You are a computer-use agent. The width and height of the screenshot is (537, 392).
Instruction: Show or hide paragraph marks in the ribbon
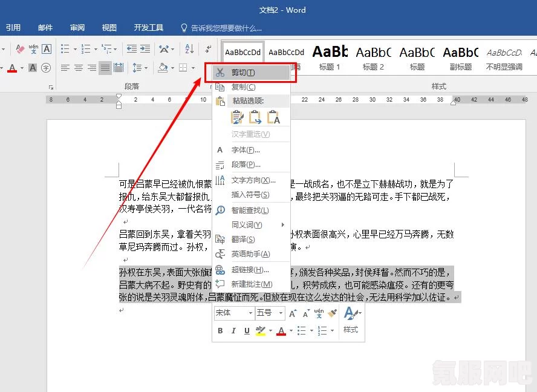click(x=208, y=49)
